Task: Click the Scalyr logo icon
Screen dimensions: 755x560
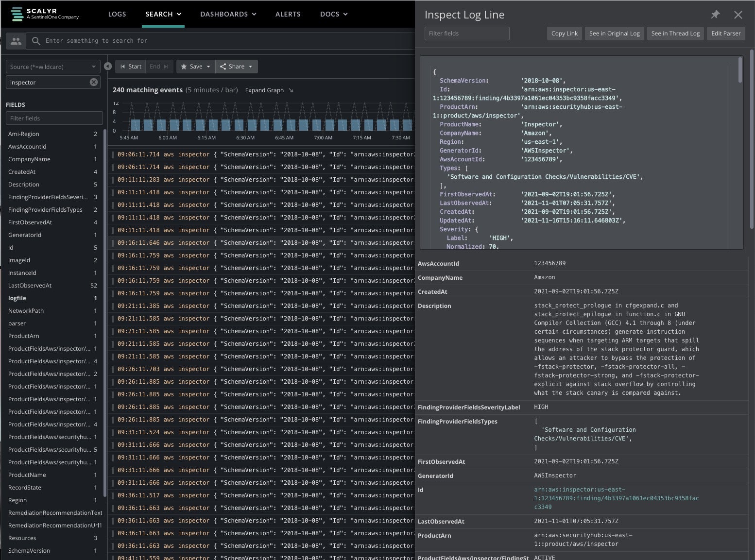Action: [17, 14]
